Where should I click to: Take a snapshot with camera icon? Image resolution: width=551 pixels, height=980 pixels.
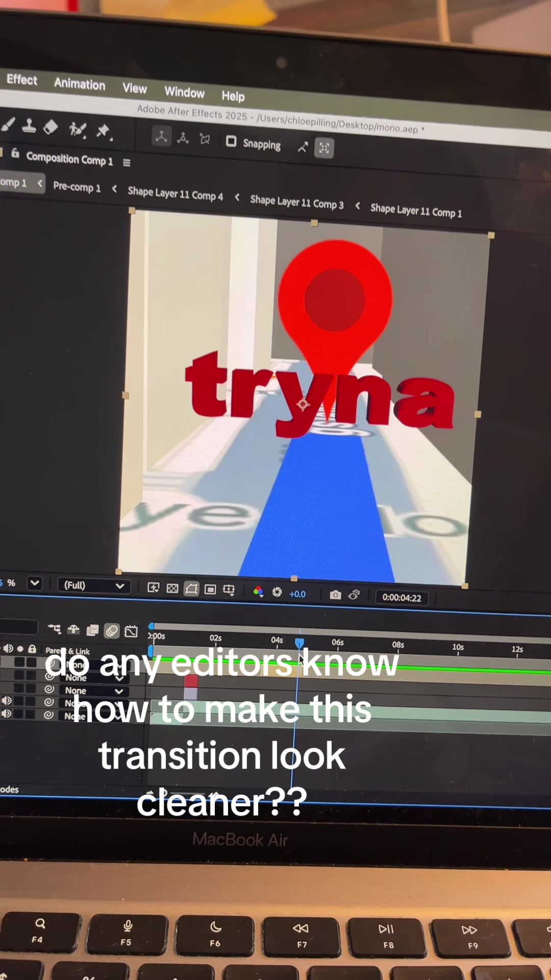coord(335,595)
